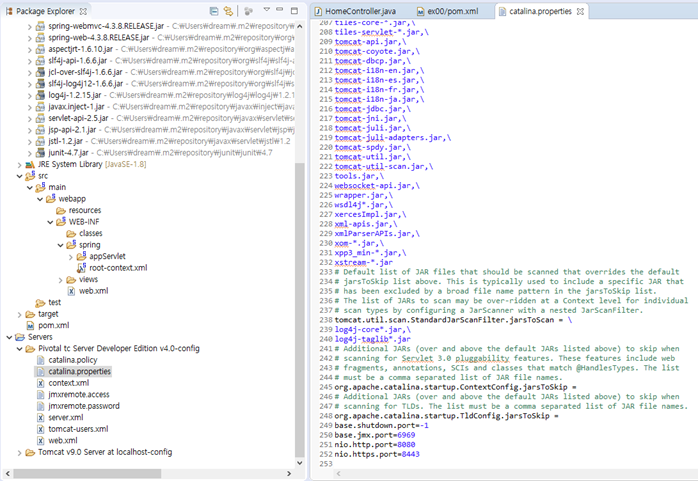Expand JRE System Library node
This screenshot has width=698, height=481.
click(19, 165)
